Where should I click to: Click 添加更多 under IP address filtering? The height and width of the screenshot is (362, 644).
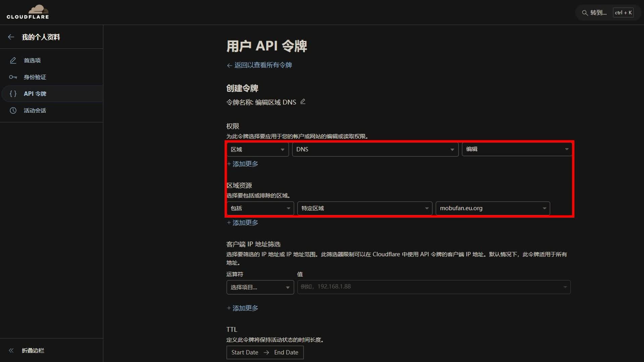[243, 308]
